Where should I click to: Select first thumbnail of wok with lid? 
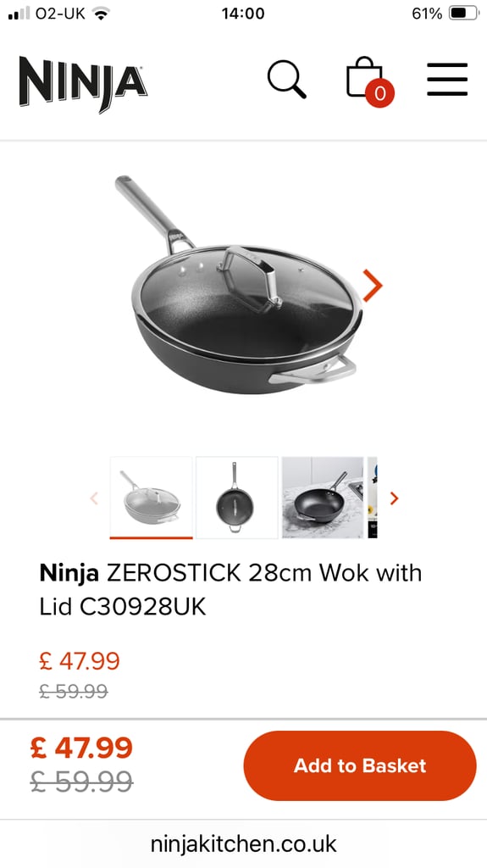151,498
